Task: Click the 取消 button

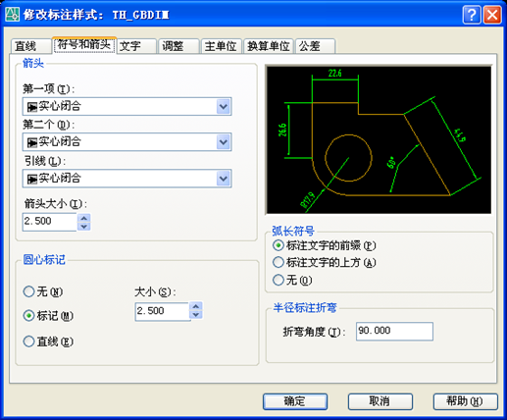Action: coord(380,401)
